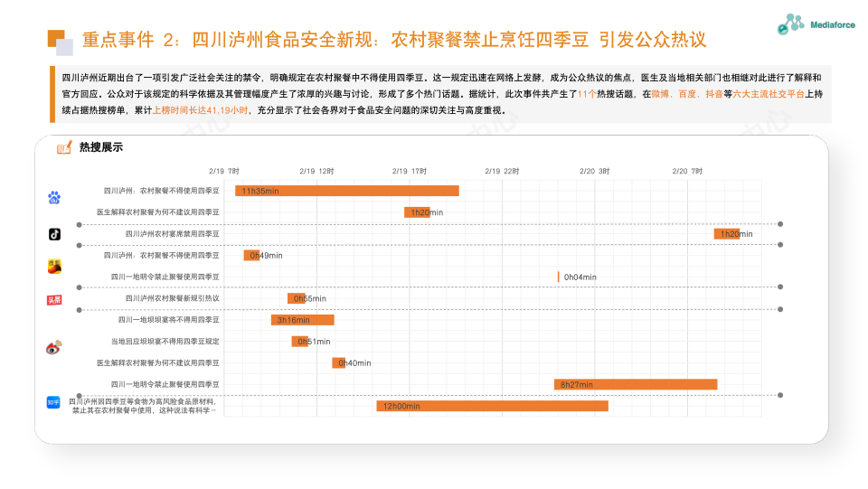Click the 2/20 3时 time axis label
Image resolution: width=868 pixels, height=489 pixels.
pos(595,172)
